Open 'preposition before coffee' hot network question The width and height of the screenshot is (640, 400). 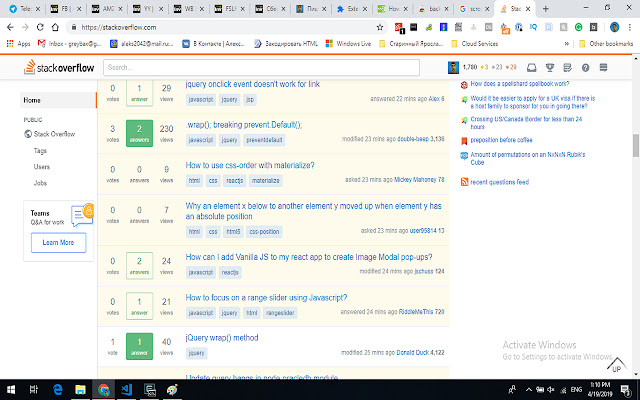501,140
